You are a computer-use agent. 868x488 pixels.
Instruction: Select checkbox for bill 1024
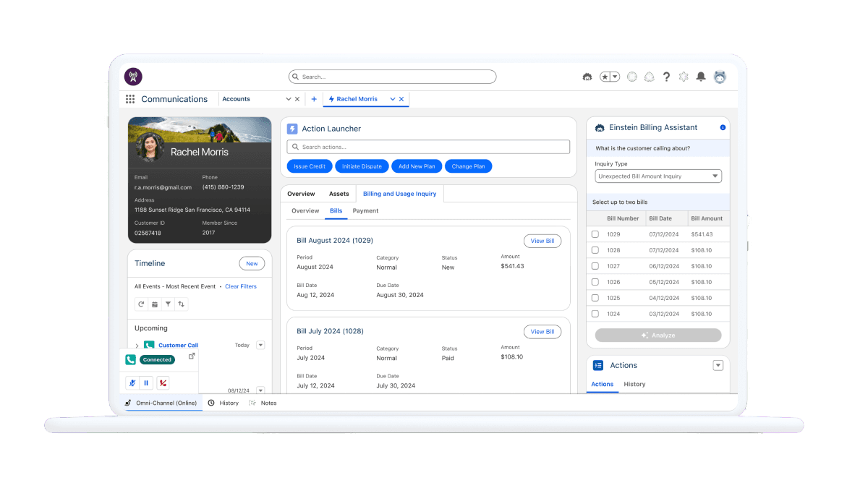(595, 314)
